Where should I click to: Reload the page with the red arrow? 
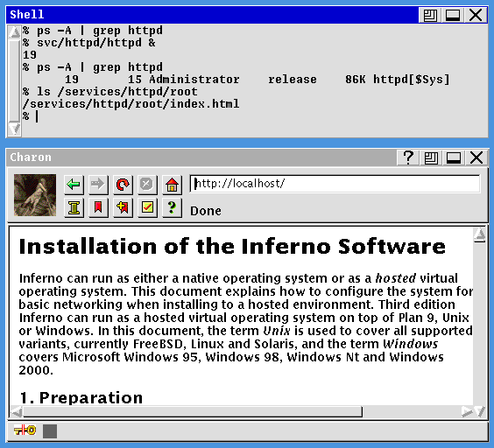[123, 184]
